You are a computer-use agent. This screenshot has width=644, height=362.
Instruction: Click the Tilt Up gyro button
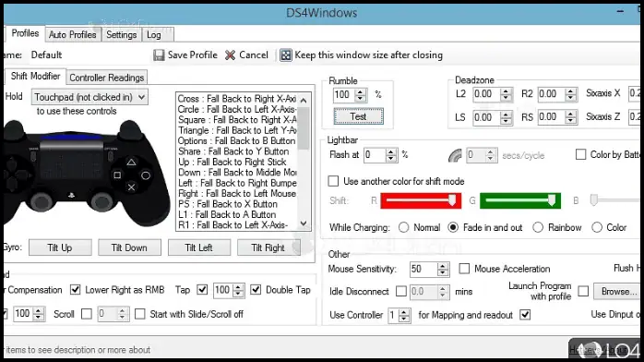[60, 247]
